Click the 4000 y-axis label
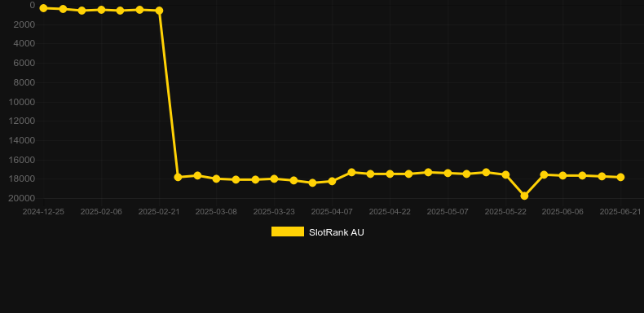This screenshot has height=313, width=644. pos(25,44)
